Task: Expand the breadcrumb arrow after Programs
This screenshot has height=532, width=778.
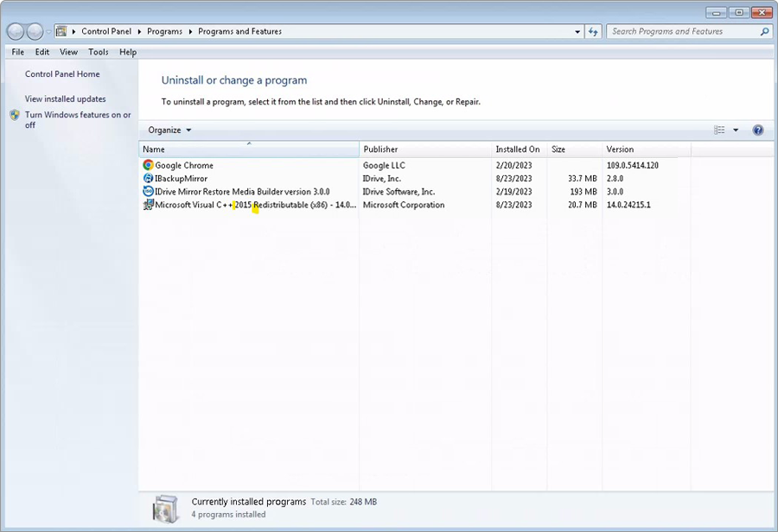Action: 190,31
